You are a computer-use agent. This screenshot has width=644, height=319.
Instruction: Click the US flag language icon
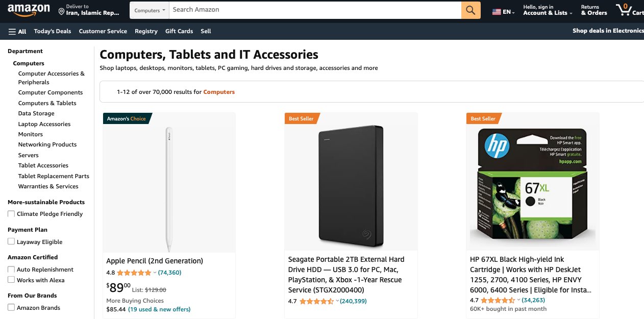tap(497, 12)
